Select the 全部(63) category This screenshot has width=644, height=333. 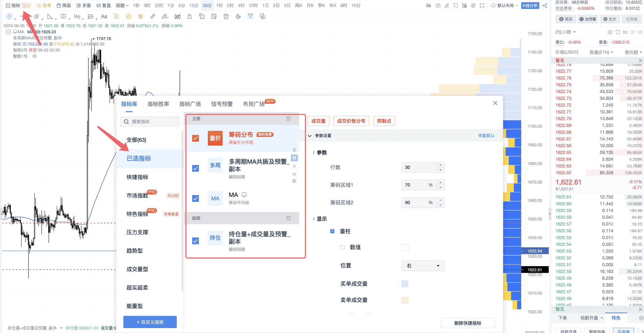[136, 140]
